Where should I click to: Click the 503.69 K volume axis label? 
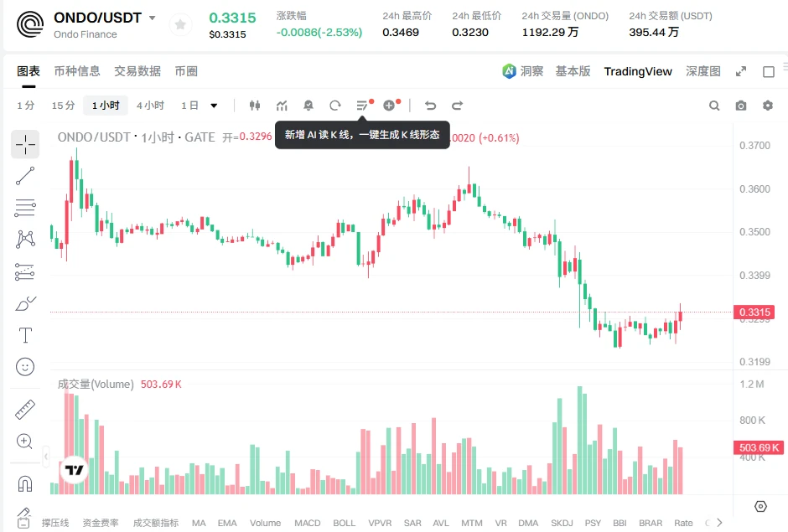[759, 447]
